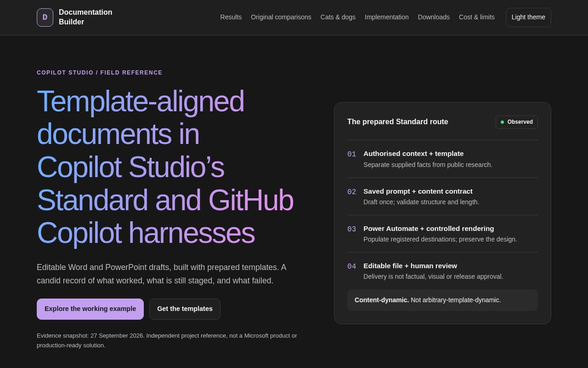The image size is (588, 368).
Task: Open the Cost & limits nav link
Action: (x=477, y=17)
